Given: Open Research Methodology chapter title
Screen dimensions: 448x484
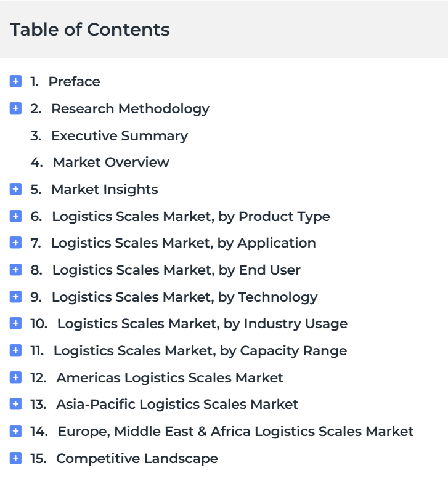Looking at the screenshot, I should (131, 109).
